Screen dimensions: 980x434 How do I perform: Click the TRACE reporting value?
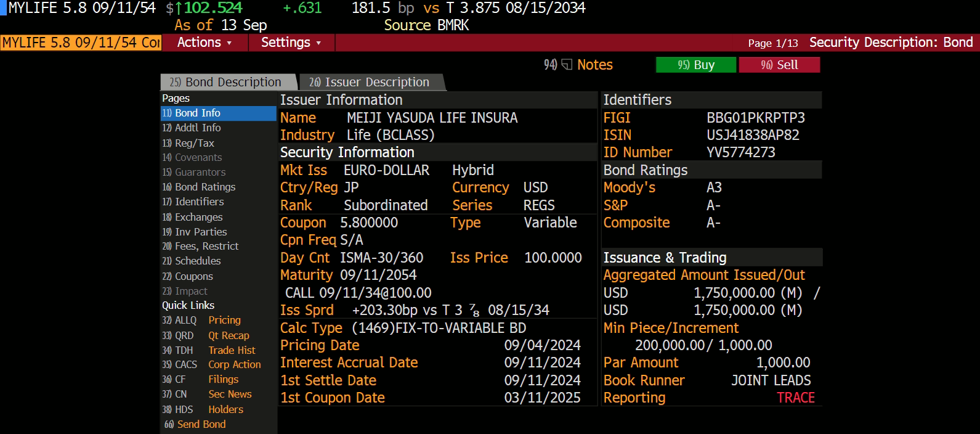(796, 398)
